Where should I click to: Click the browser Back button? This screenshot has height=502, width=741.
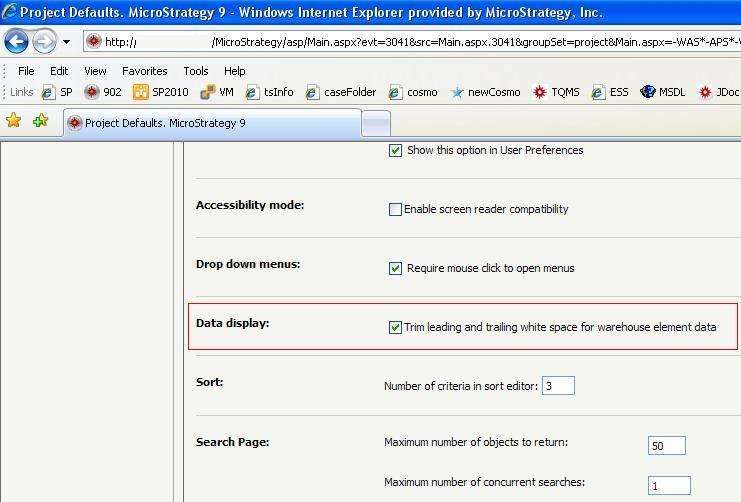point(17,41)
